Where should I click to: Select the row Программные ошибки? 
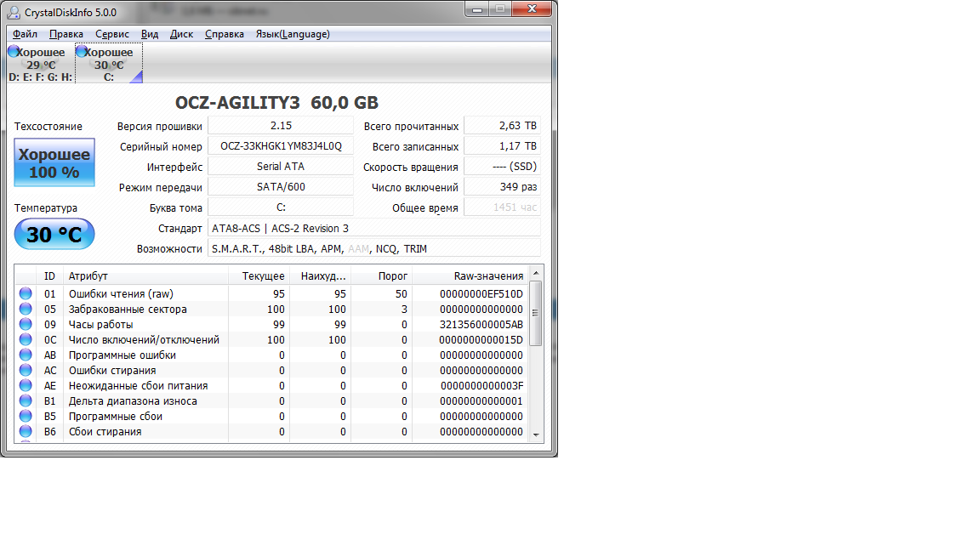click(271, 355)
